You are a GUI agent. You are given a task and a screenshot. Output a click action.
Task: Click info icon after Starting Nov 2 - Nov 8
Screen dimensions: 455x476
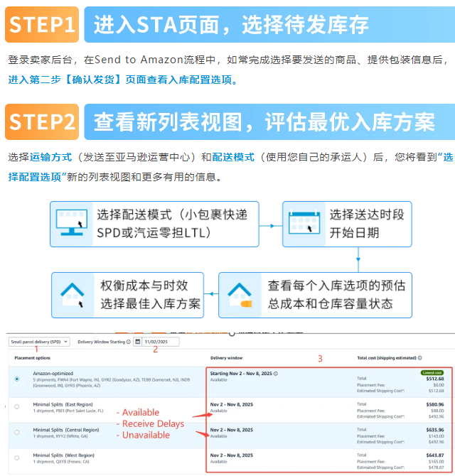click(x=276, y=373)
